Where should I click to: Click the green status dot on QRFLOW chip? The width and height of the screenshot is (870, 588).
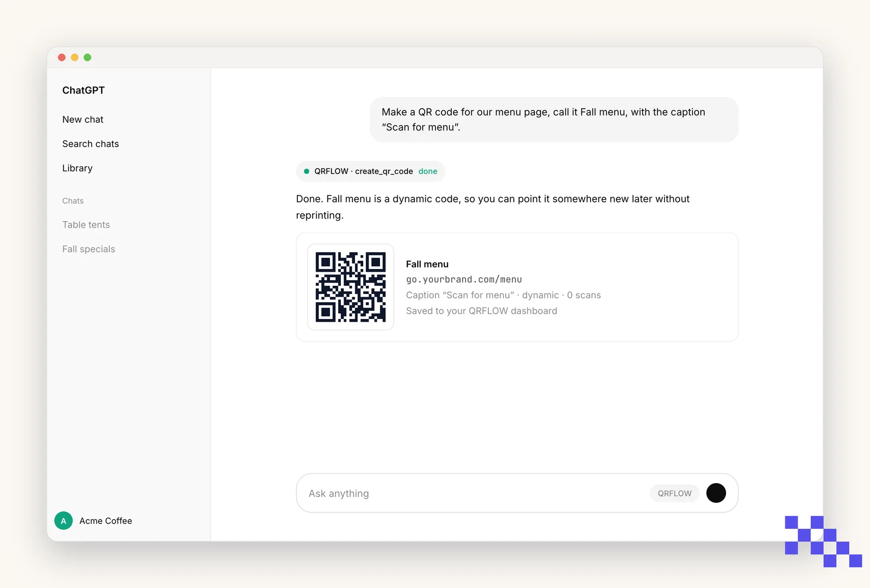pyautogui.click(x=307, y=171)
